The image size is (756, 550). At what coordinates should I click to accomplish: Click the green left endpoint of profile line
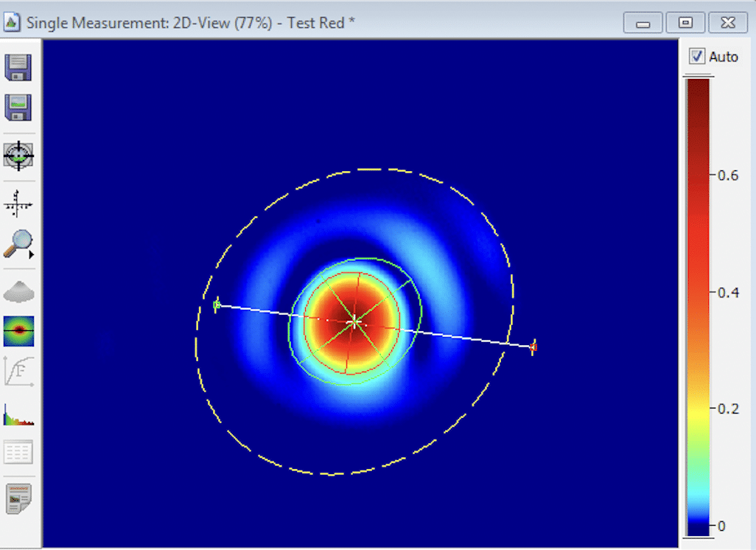(217, 304)
